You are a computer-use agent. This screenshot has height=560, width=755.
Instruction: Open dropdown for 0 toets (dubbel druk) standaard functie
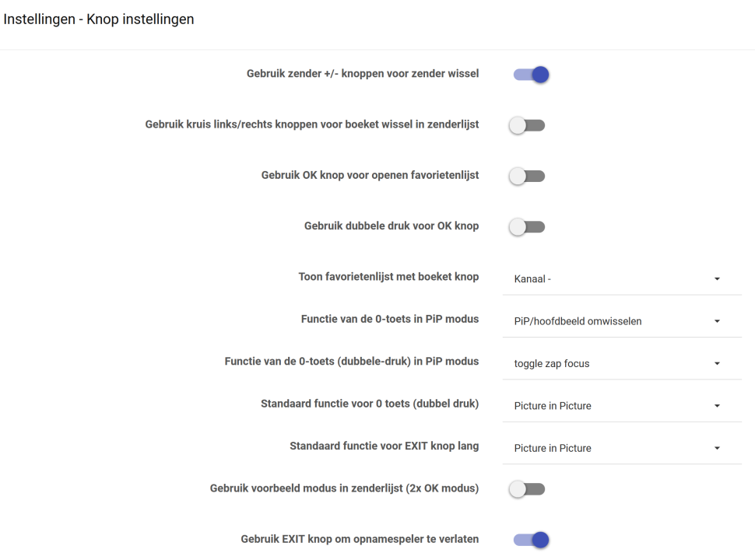(621, 406)
